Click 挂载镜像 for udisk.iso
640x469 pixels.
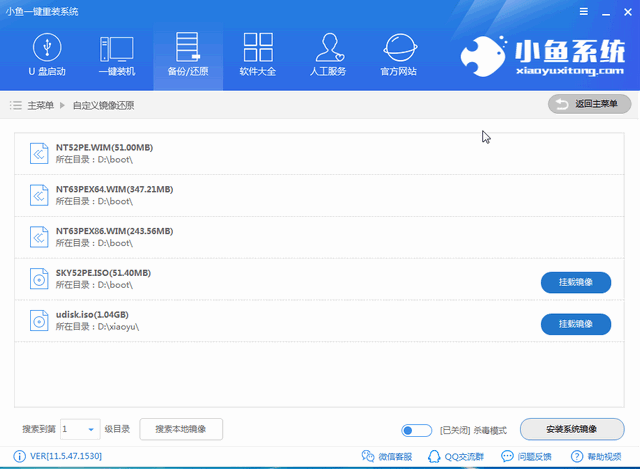(575, 324)
